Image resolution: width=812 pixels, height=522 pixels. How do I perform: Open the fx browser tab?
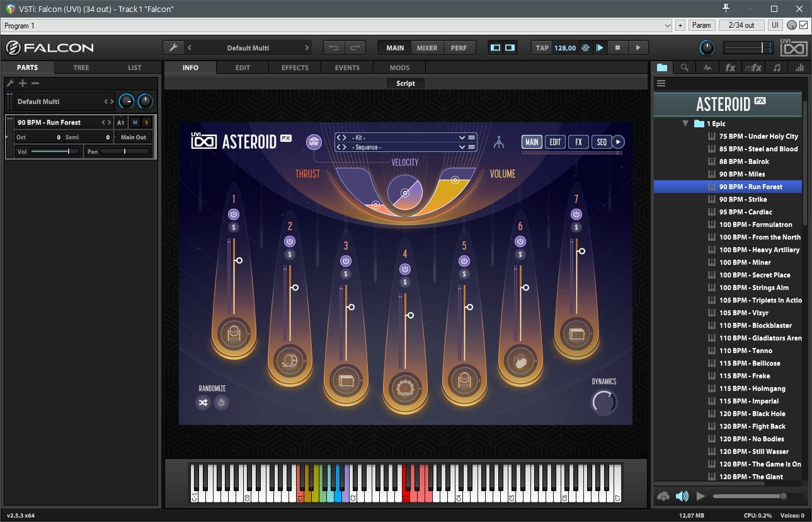tap(730, 67)
